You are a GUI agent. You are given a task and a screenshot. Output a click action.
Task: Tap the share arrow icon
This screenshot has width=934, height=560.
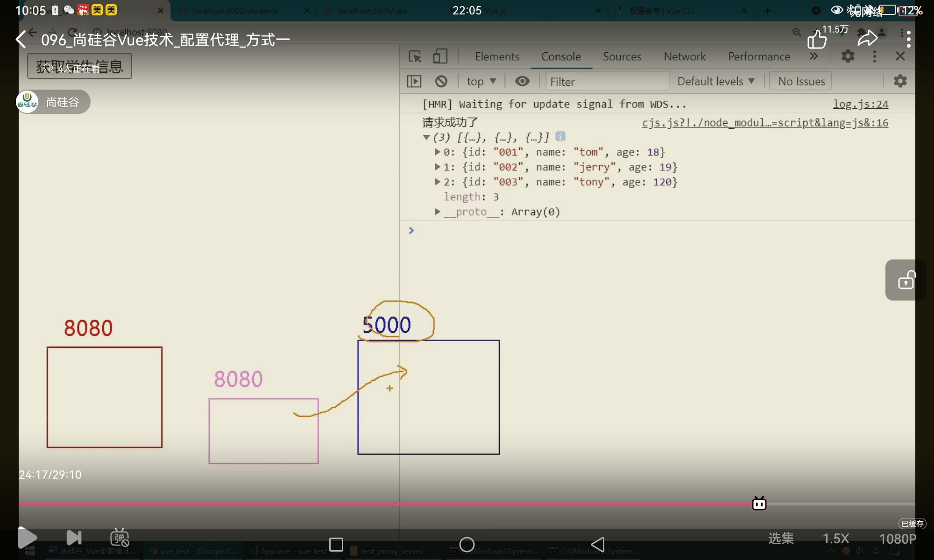867,38
